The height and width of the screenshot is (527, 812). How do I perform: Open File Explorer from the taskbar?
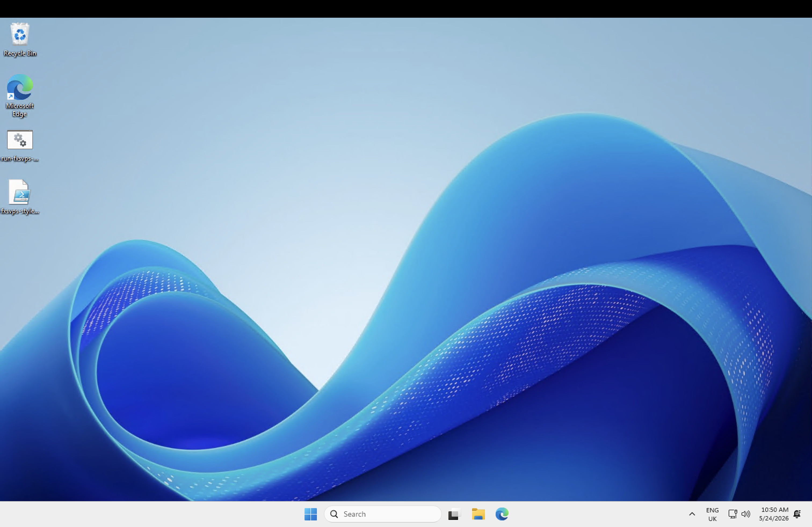[478, 514]
